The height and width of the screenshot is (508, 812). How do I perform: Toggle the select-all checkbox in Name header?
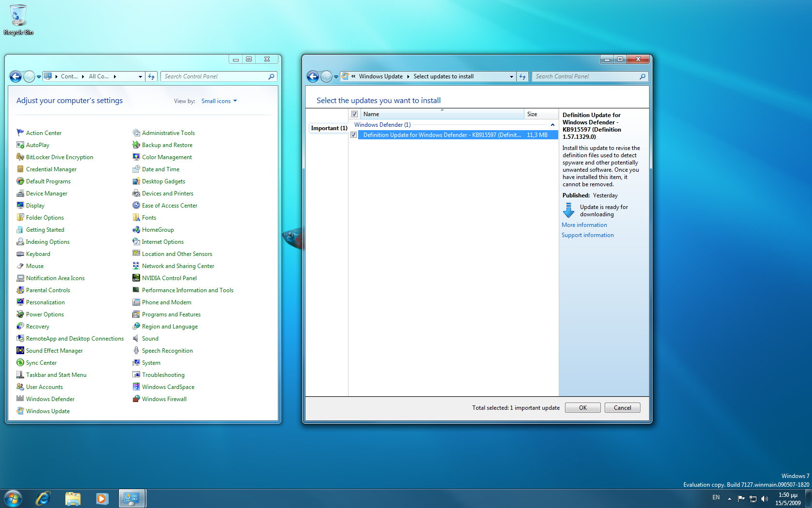pyautogui.click(x=354, y=114)
